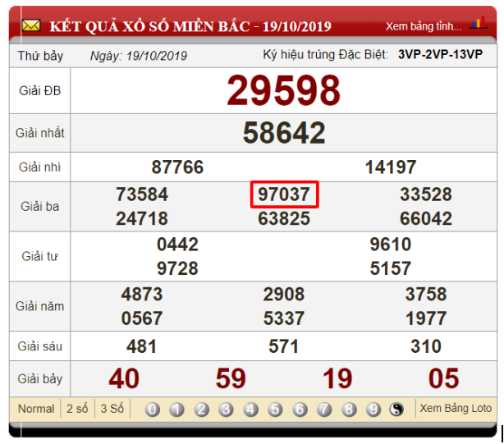Click the yin-yang ball icon
The width and height of the screenshot is (504, 444).
399,410
